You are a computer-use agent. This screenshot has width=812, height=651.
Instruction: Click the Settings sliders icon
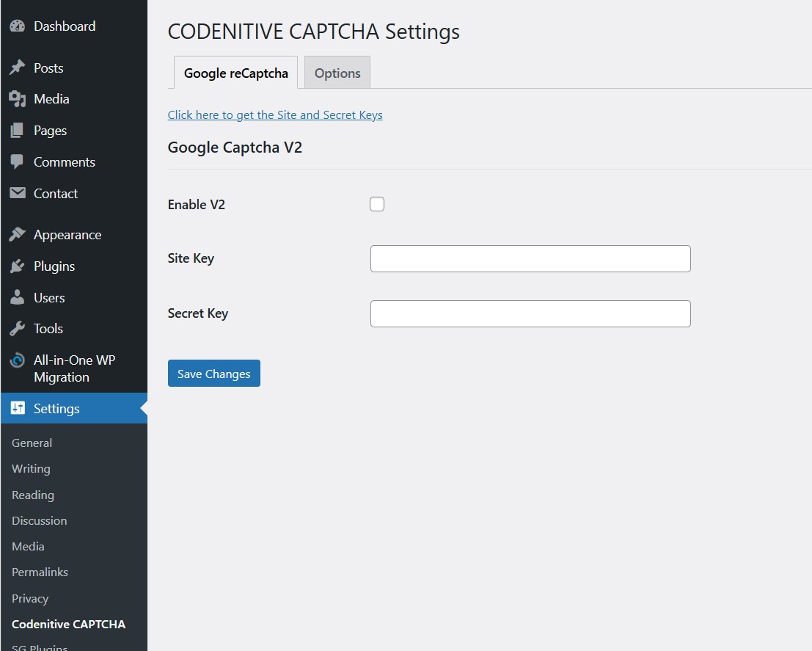(x=18, y=408)
